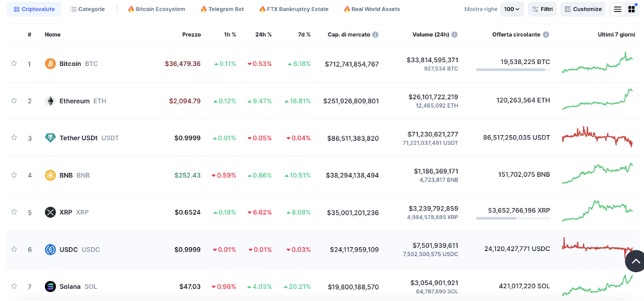Screen dimensions: 644x301
Task: Switch to list view layout
Action: pyautogui.click(x=617, y=9)
